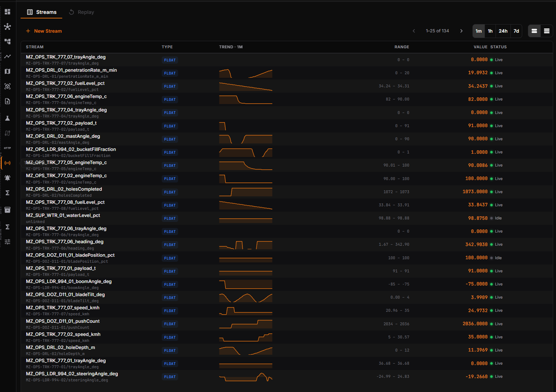The image size is (556, 392).
Task: Open stream MZ_OPS_DOZ_D11_01_bladePosition_pct
Action: (x=70, y=255)
